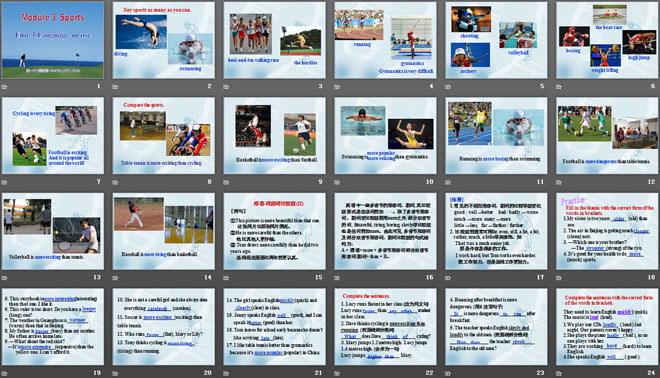The width and height of the screenshot is (660, 378).
Task: Select the Module 3 Sports title slide
Action: point(53,40)
